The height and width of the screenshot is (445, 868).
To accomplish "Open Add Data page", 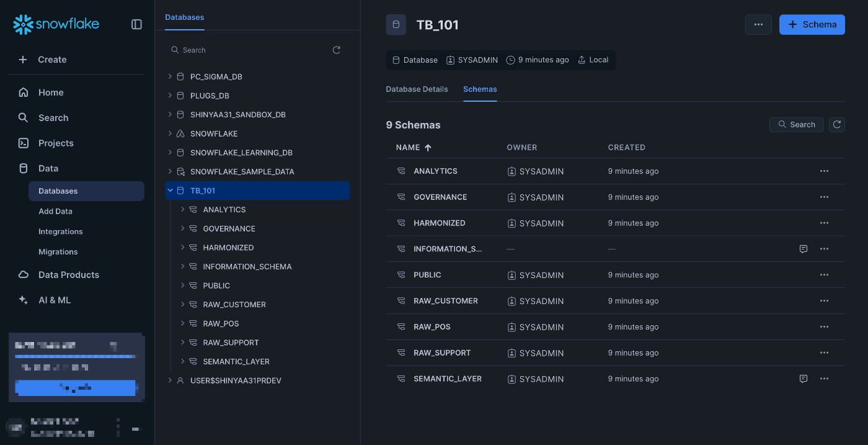I will 55,212.
